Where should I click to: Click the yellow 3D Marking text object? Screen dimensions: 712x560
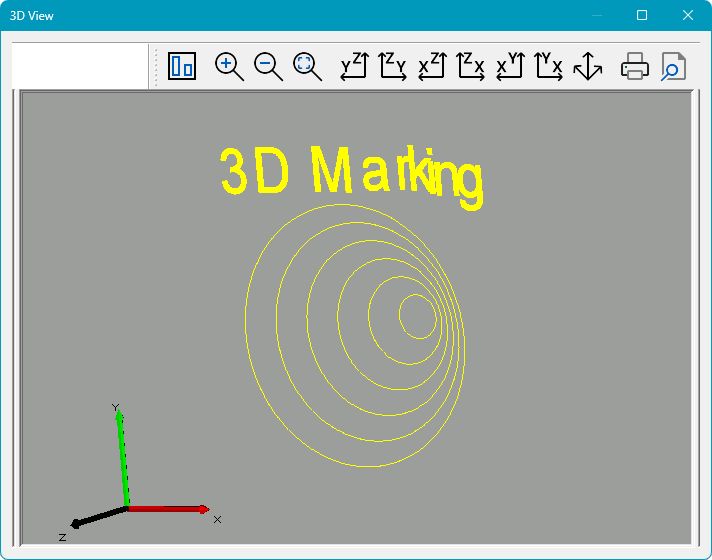coord(351,177)
